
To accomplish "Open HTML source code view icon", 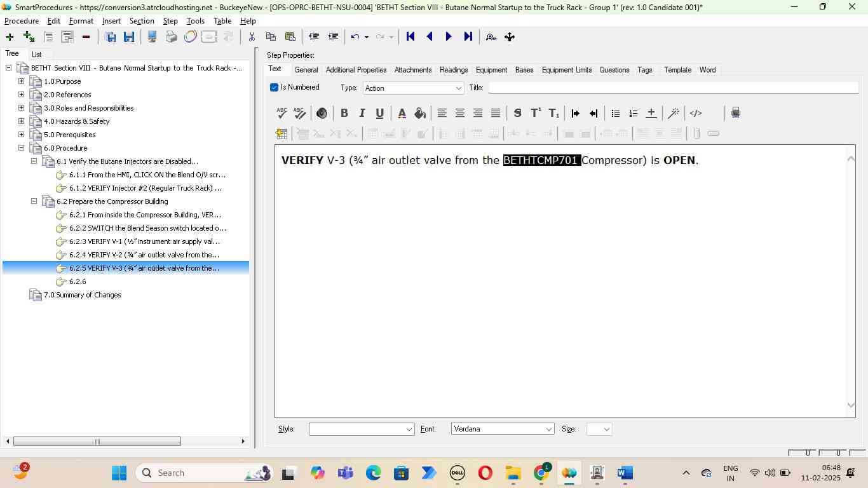I will (696, 113).
